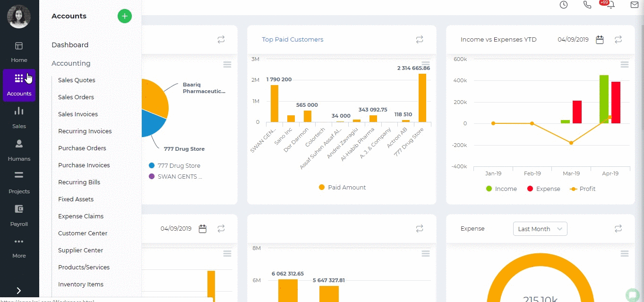Collapse the Accounting menu section
Screen dimensions: 644x302
(x=71, y=63)
